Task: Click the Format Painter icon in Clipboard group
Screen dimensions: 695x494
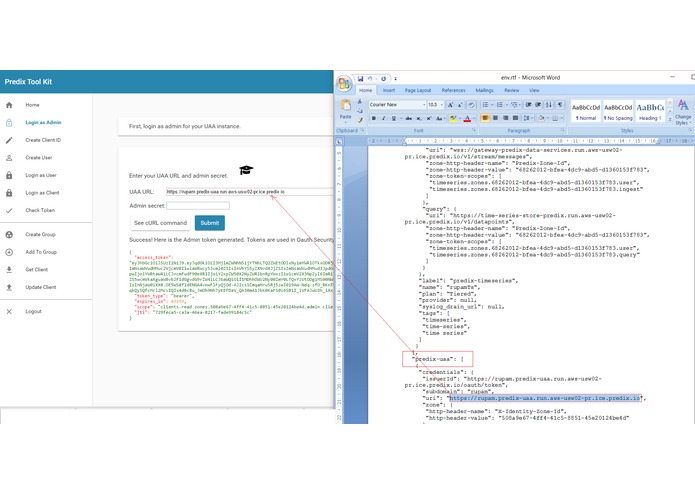Action: click(x=360, y=120)
